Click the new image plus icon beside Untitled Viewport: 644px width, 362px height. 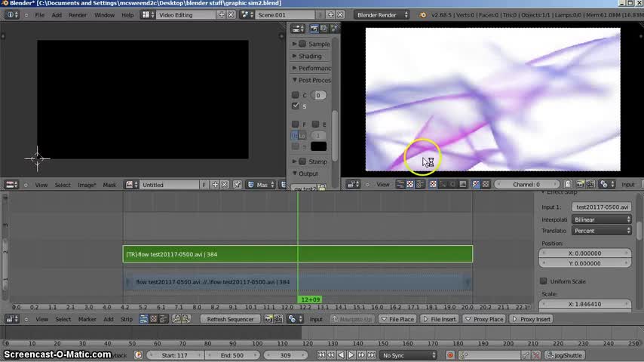pos(215,185)
